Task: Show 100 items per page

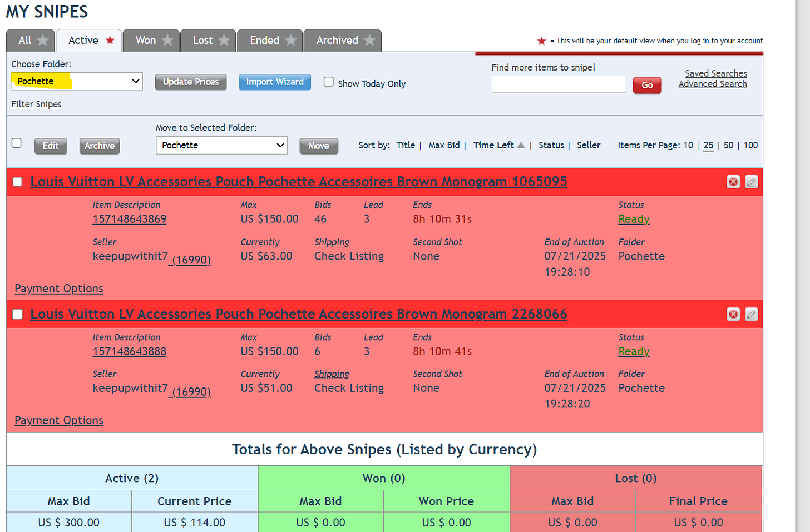Action: pos(750,145)
